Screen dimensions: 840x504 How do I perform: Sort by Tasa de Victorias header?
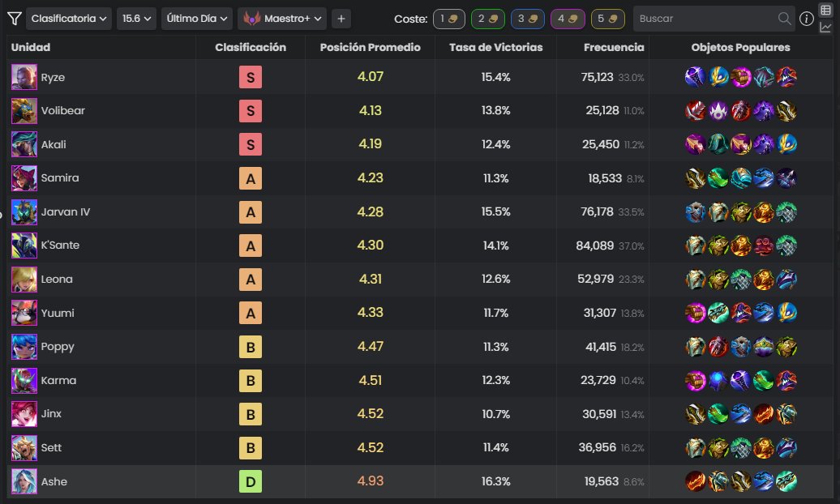495,47
